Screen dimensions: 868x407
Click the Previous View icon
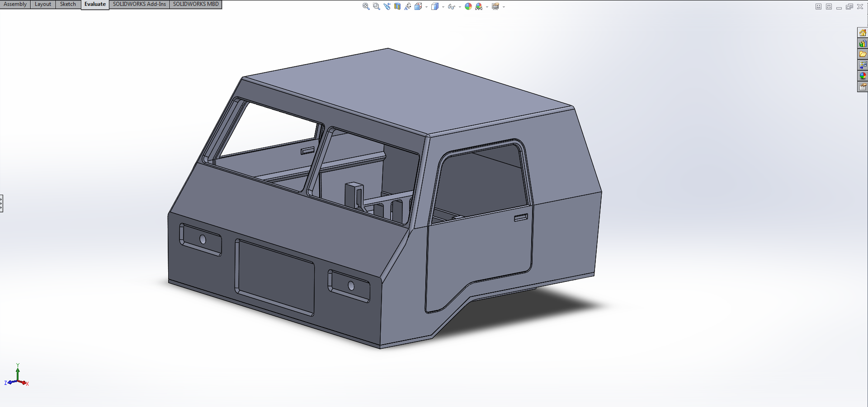387,6
